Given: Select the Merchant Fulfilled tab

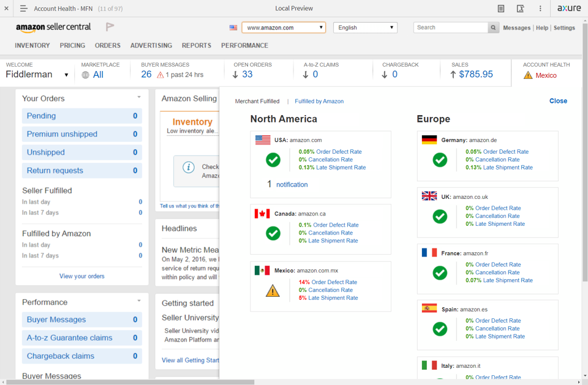Looking at the screenshot, I should 257,101.
